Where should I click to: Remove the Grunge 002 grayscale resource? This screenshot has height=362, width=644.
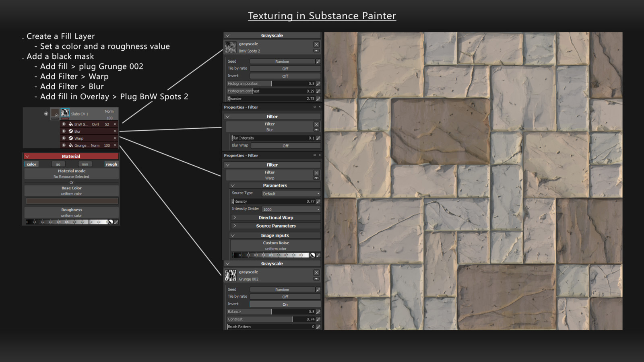click(x=316, y=272)
